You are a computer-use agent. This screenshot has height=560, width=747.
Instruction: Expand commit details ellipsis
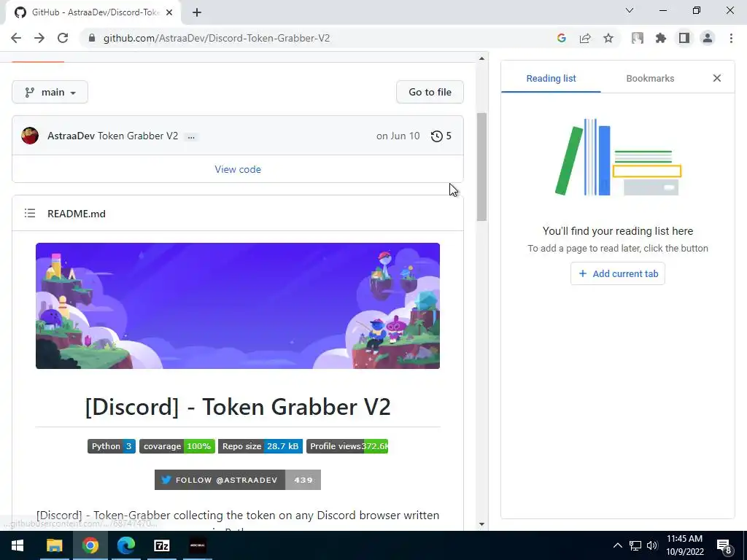[x=191, y=136]
